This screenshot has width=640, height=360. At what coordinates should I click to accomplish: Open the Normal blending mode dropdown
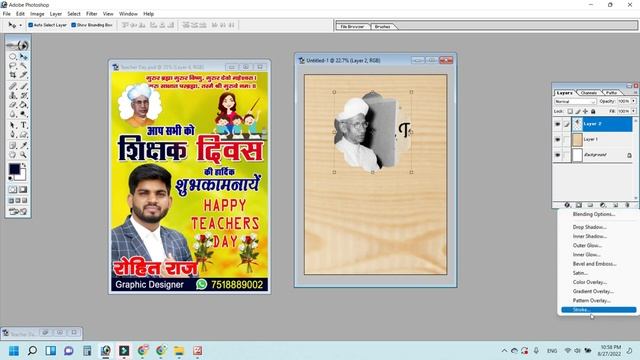pyautogui.click(x=575, y=101)
